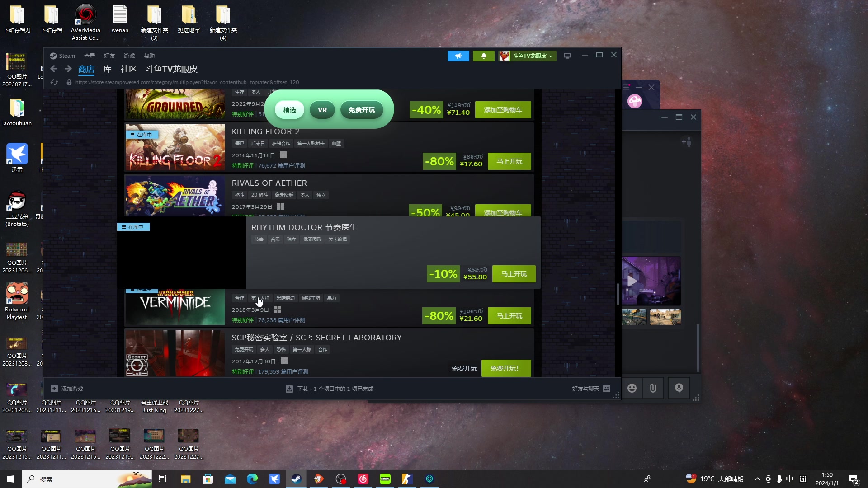
Task: Click the store page vertical scrollbar
Action: 618,294
